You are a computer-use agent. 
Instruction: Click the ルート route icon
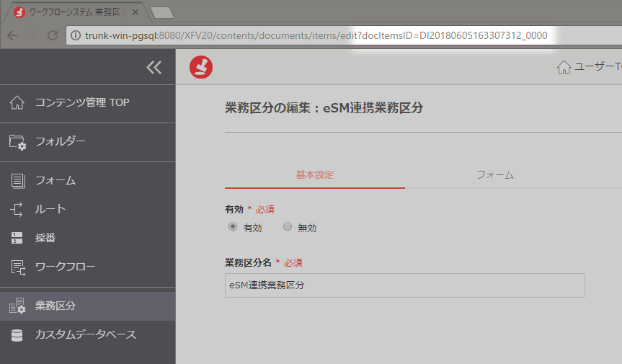tap(17, 209)
